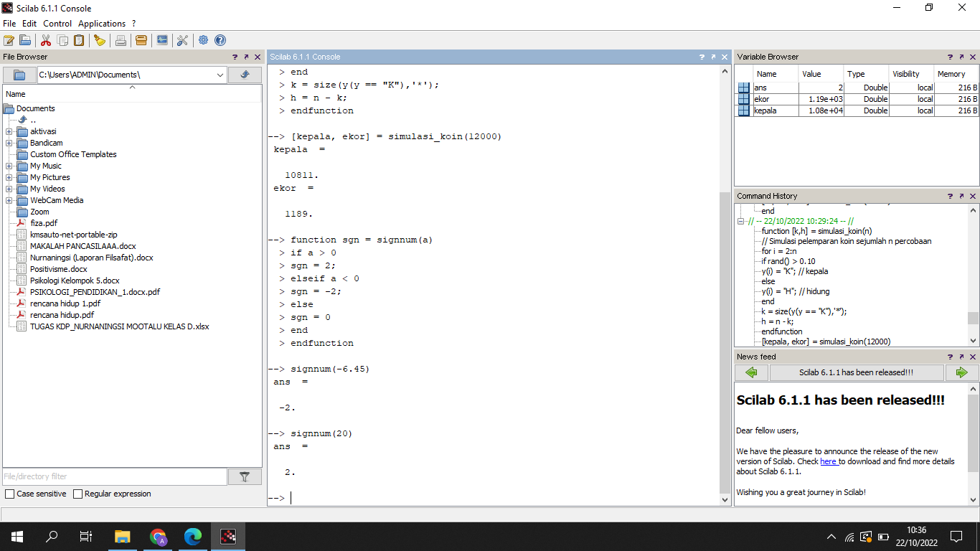Image resolution: width=980 pixels, height=551 pixels.
Task: Sort variables by Memory column header
Action: pyautogui.click(x=956, y=74)
